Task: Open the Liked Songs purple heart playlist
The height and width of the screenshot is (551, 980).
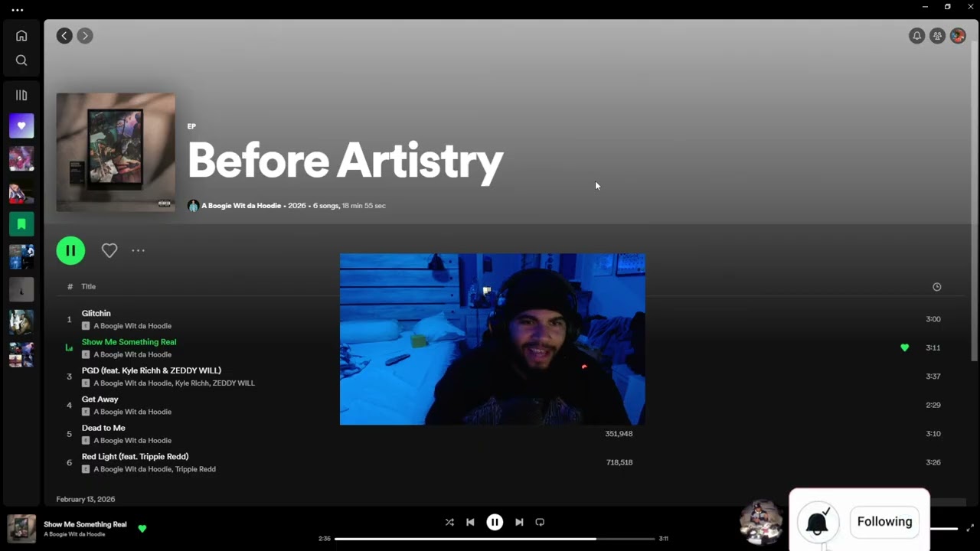Action: click(21, 126)
